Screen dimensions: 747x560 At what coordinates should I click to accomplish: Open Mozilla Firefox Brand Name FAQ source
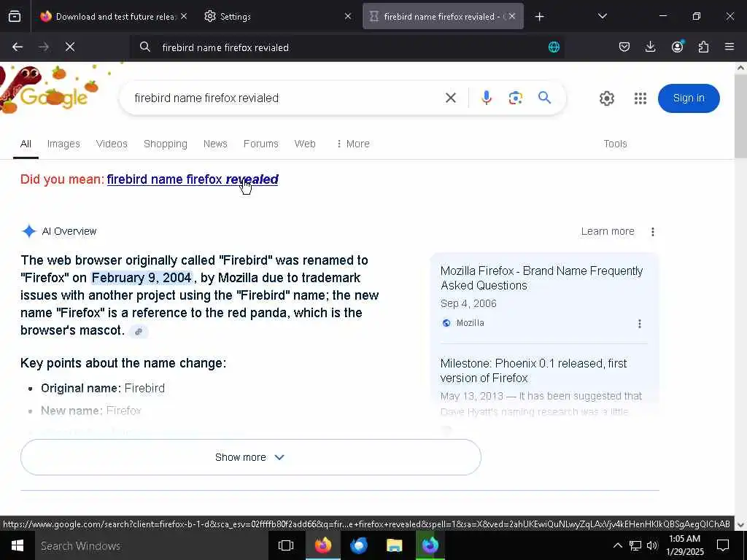[x=542, y=278]
